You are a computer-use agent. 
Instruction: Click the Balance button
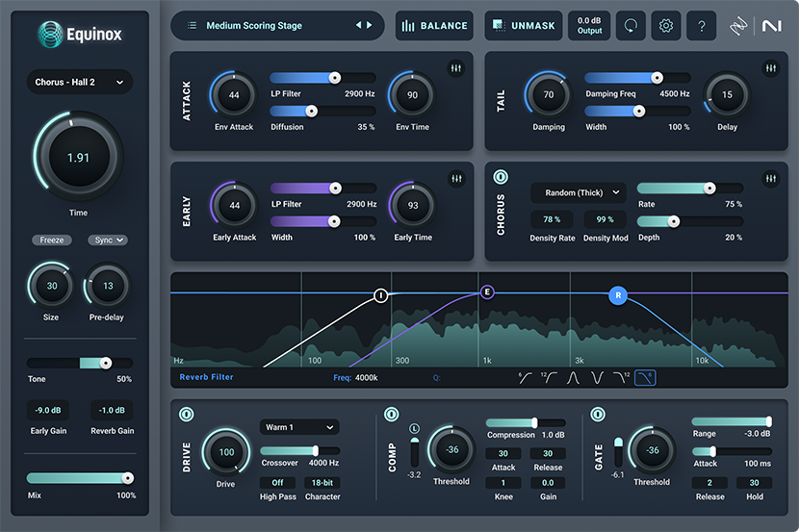(434, 26)
